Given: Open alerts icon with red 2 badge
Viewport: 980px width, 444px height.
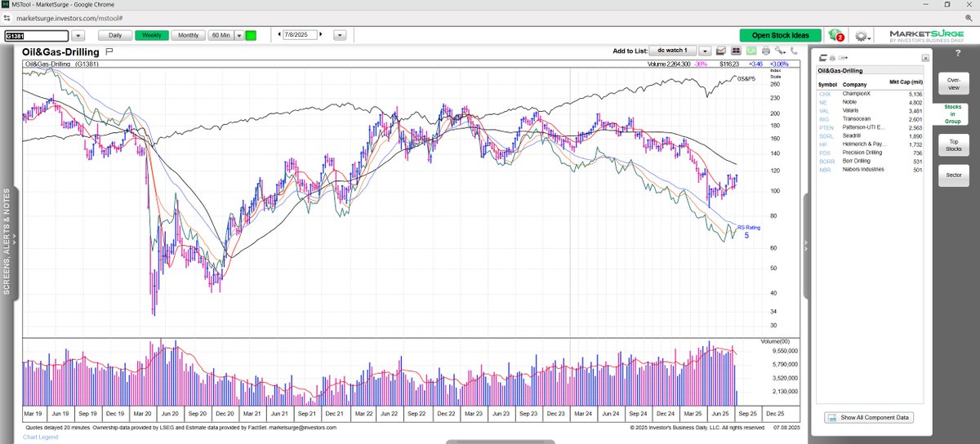Looking at the screenshot, I should coord(836,36).
